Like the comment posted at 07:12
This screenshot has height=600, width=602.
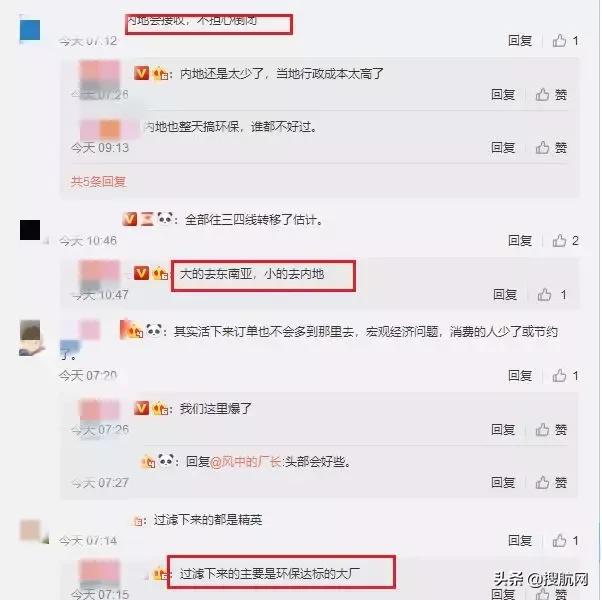click(565, 40)
